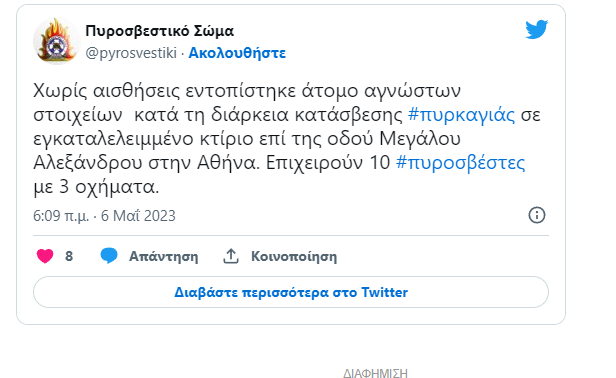The height and width of the screenshot is (378, 616).
Task: Click Διαβάστε περισσότερα στο Twitter button
Action: (291, 292)
